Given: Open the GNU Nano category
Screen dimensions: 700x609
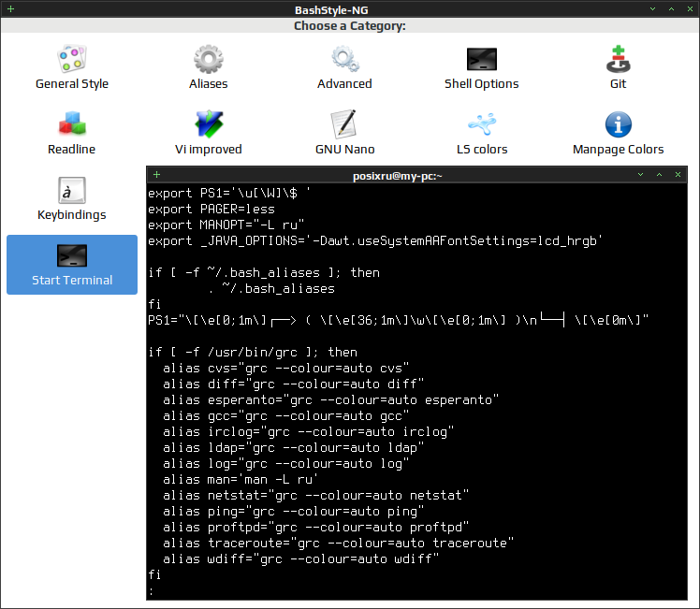Looking at the screenshot, I should pyautogui.click(x=344, y=133).
